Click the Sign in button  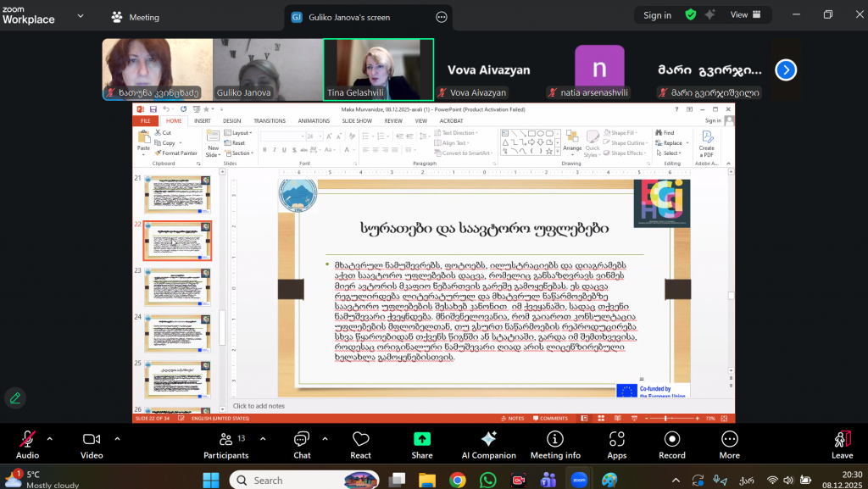pos(657,15)
